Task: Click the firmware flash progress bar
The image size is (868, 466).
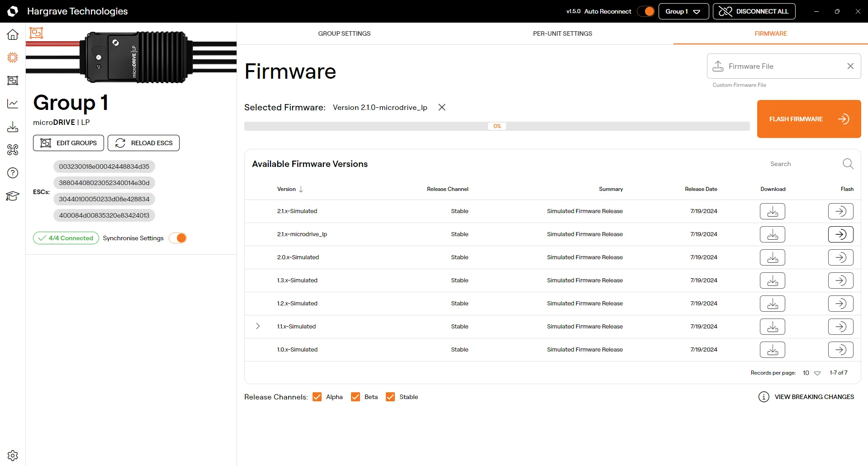Action: coord(497,126)
